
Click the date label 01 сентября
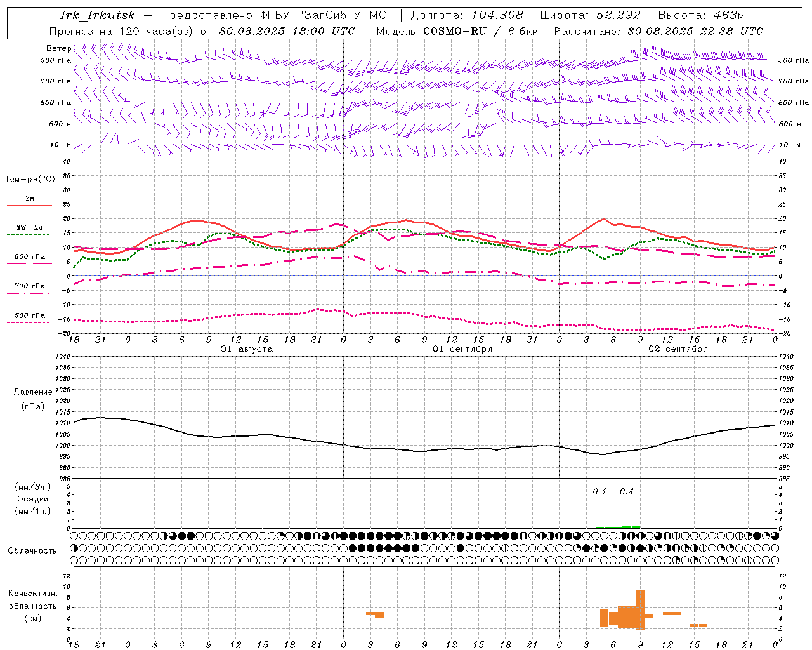(462, 349)
